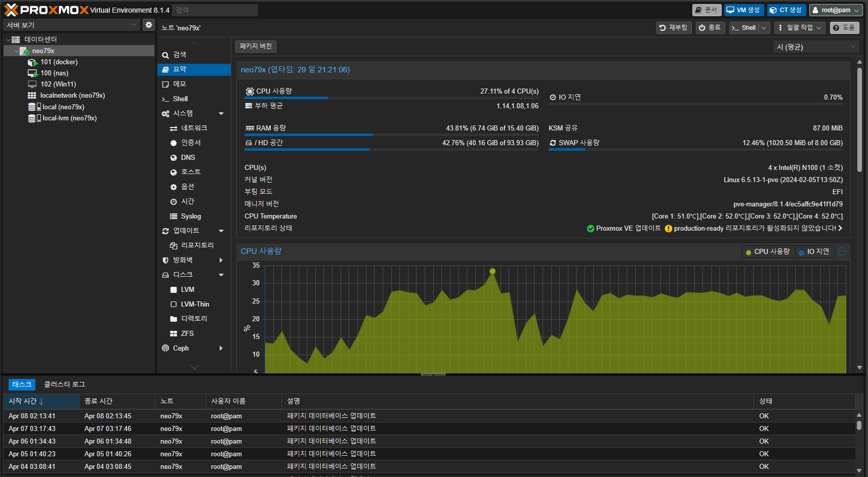The height and width of the screenshot is (477, 868).
Task: Click the chart undo zoom circle icon
Action: (842, 252)
